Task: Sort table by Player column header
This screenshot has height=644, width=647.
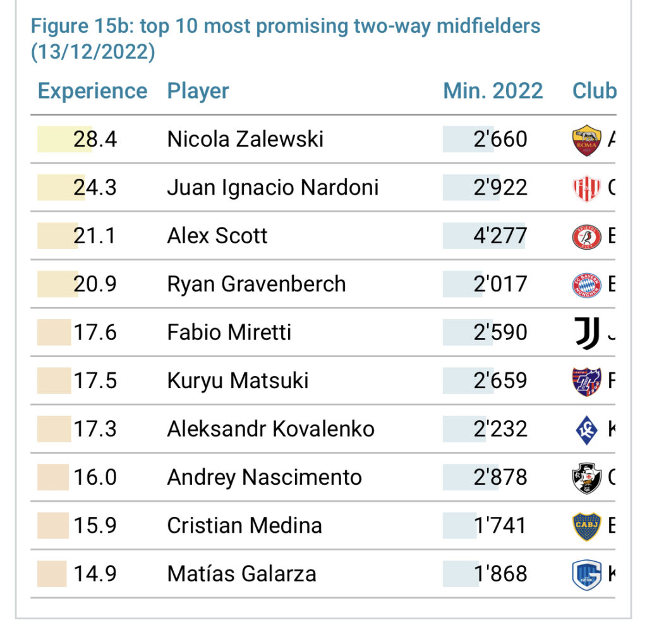Action: [x=198, y=91]
